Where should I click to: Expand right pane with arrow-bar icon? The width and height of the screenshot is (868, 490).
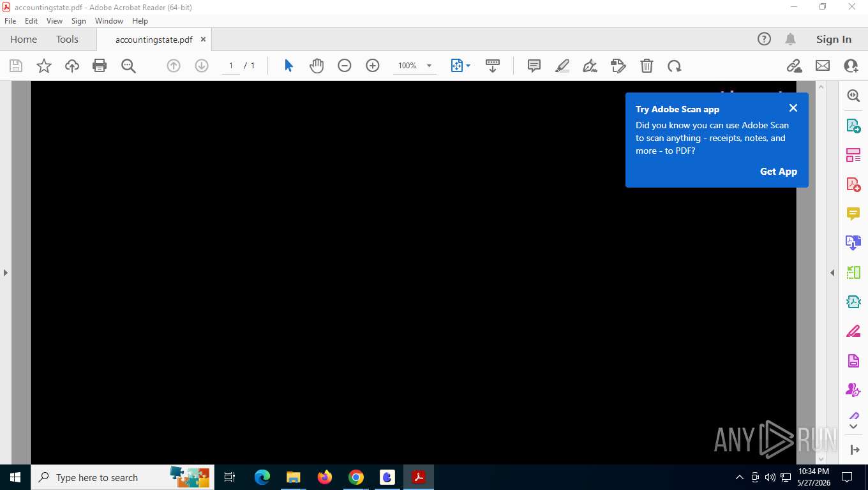(855, 450)
